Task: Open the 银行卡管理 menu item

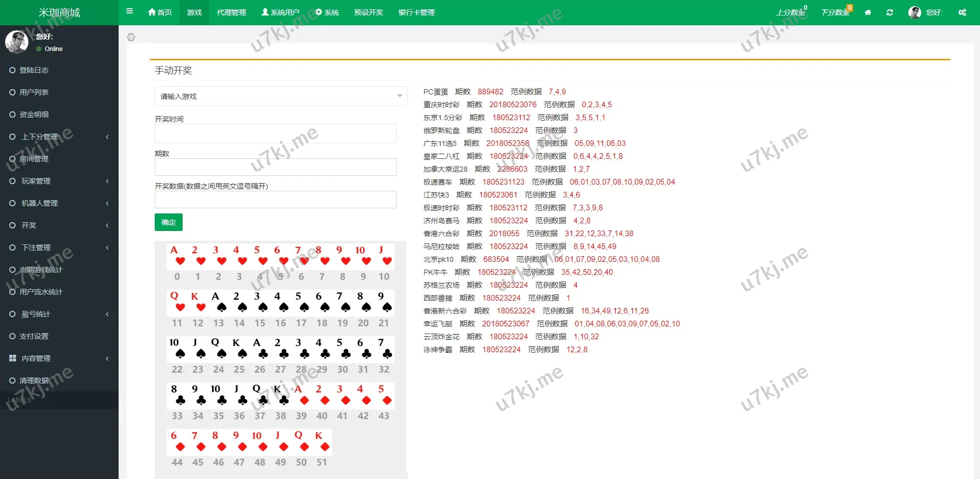Action: pyautogui.click(x=416, y=12)
